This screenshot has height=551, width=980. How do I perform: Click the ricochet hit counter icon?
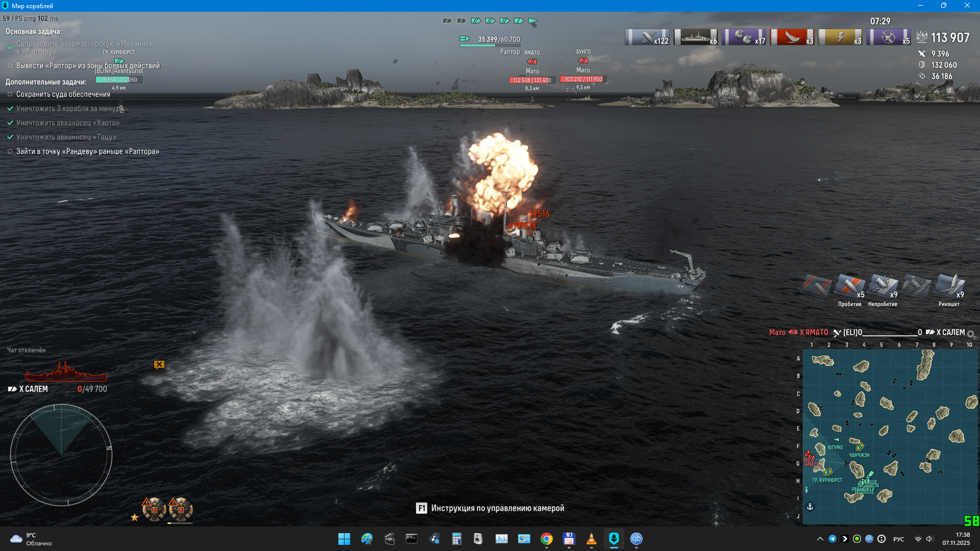[949, 286]
